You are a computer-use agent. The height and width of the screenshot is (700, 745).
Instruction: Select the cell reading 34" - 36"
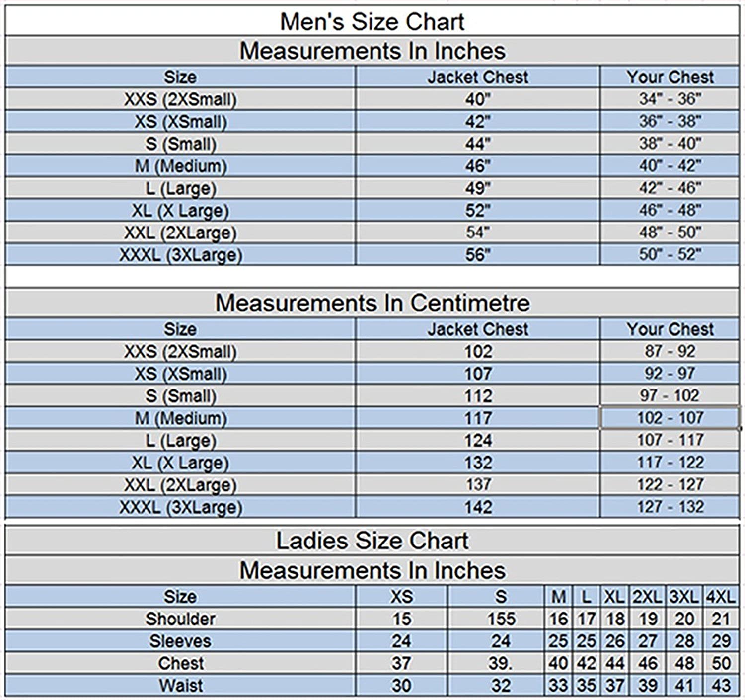pyautogui.click(x=670, y=99)
